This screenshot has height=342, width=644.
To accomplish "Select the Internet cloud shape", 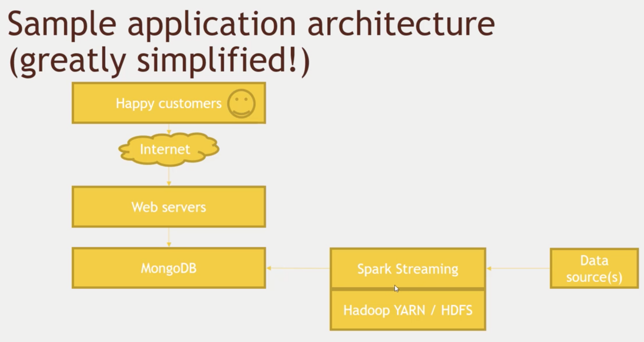I will tap(169, 149).
